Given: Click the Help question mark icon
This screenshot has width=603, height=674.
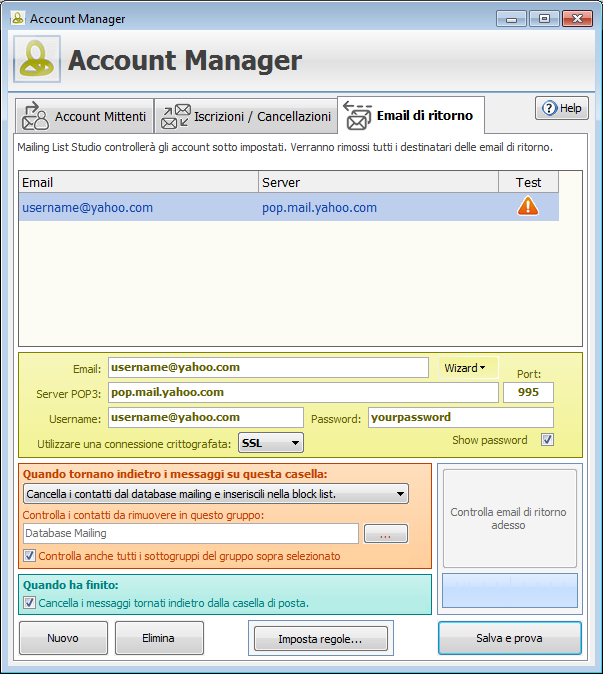Looking at the screenshot, I should pos(549,109).
